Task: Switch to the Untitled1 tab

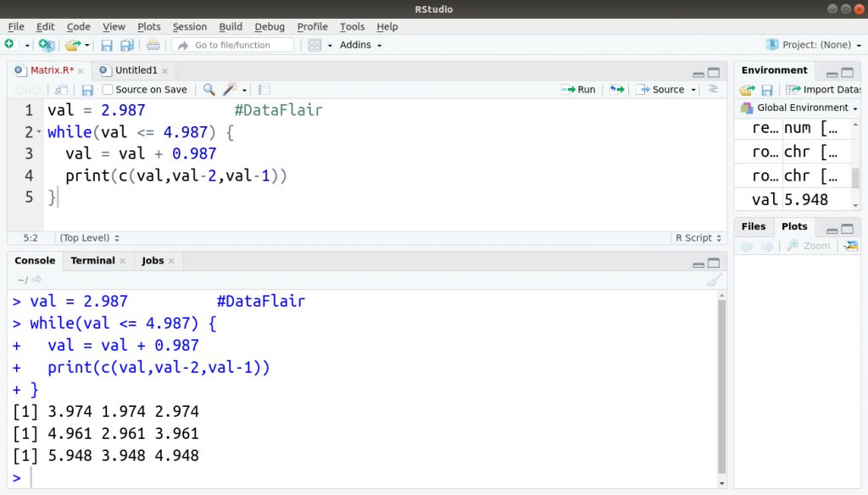Action: point(136,70)
